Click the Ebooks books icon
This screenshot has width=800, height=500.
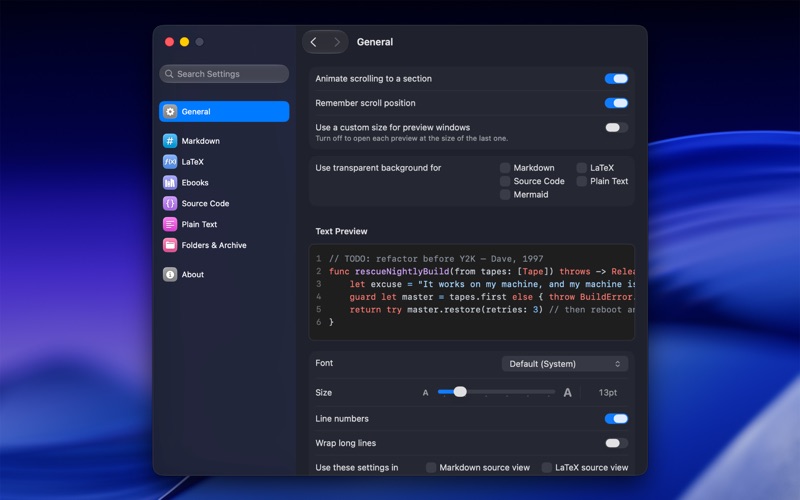point(170,183)
